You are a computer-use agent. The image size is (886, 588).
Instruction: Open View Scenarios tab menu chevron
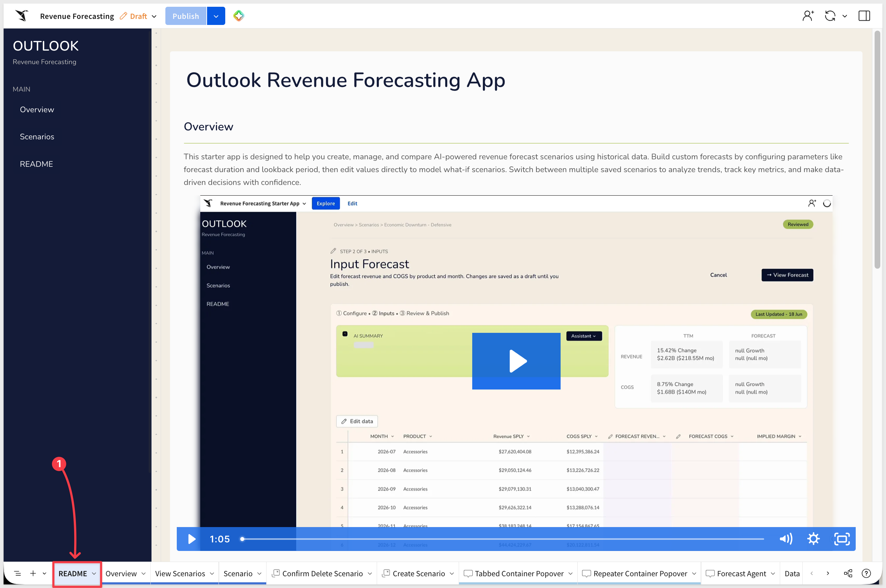pos(212,573)
